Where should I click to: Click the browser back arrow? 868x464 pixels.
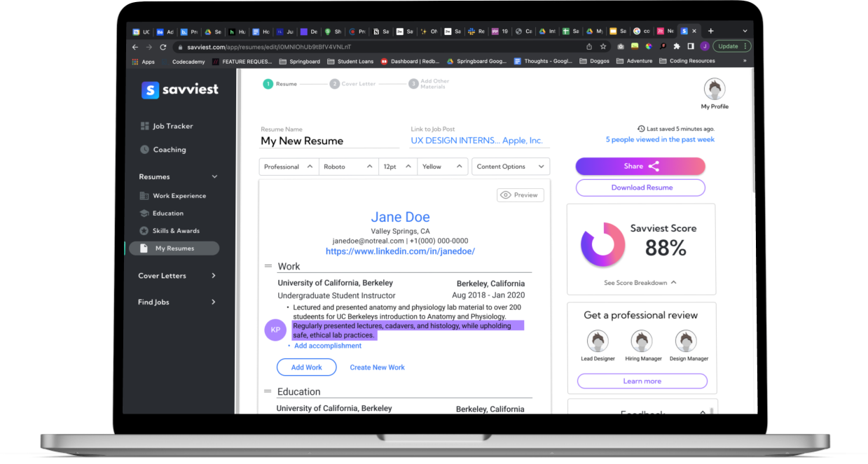135,47
